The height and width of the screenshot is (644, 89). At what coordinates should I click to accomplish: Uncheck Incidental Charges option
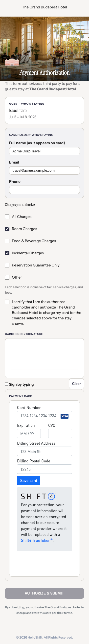(7, 253)
